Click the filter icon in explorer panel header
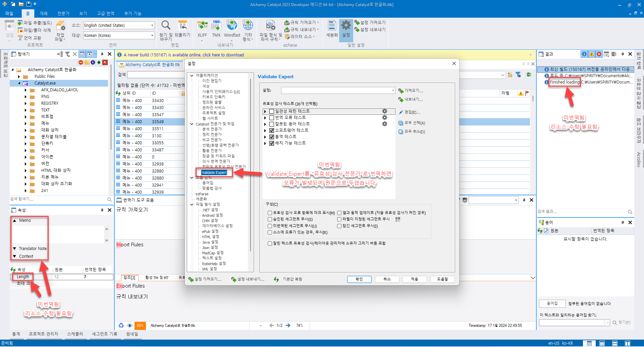 click(67, 54)
